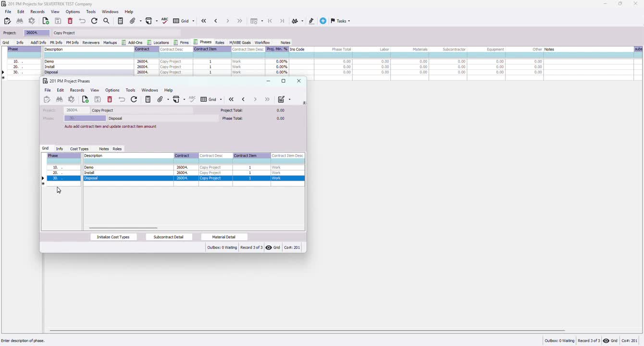Click horizontal scrollbar in Project Phases grid

pyautogui.click(x=124, y=228)
